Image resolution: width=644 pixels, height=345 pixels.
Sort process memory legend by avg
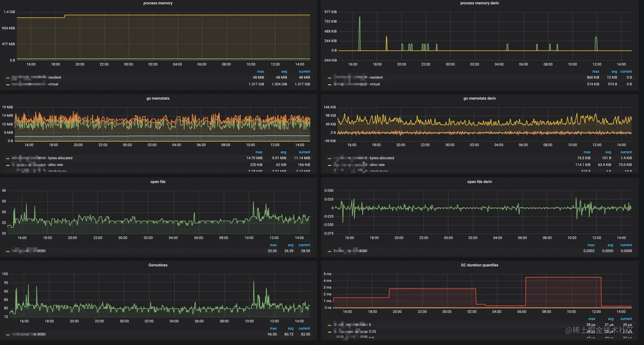tap(284, 71)
